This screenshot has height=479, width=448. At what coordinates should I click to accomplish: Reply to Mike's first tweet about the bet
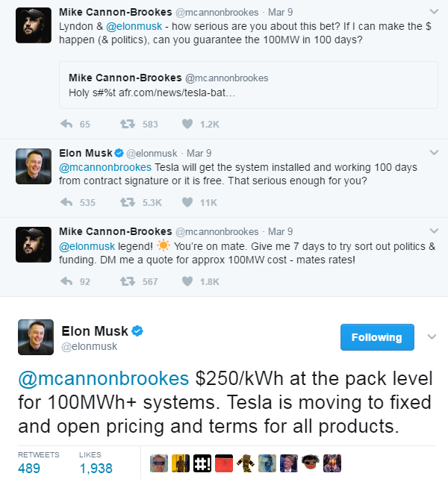[x=66, y=124]
